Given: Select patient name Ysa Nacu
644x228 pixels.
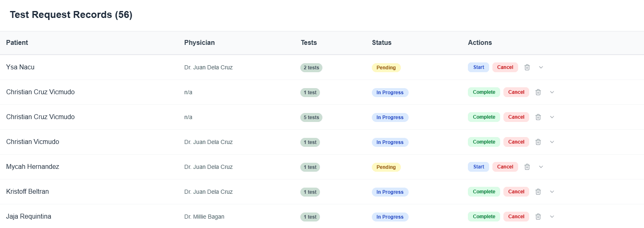Looking at the screenshot, I should (x=20, y=67).
